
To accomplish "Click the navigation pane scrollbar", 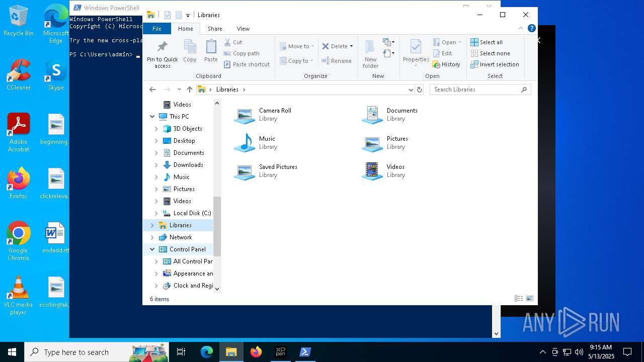I will [217, 226].
